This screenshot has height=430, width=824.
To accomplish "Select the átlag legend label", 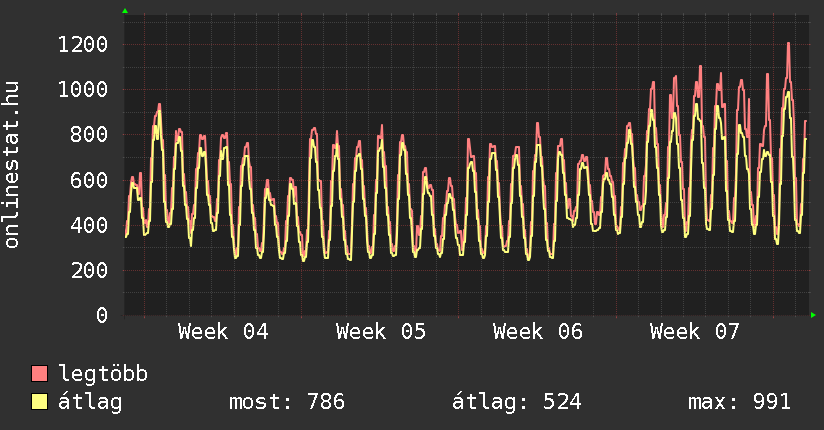I will [91, 402].
